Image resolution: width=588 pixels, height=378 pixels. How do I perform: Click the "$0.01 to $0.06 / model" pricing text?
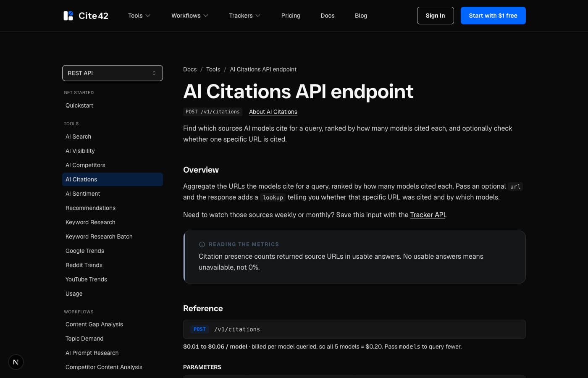(x=215, y=346)
